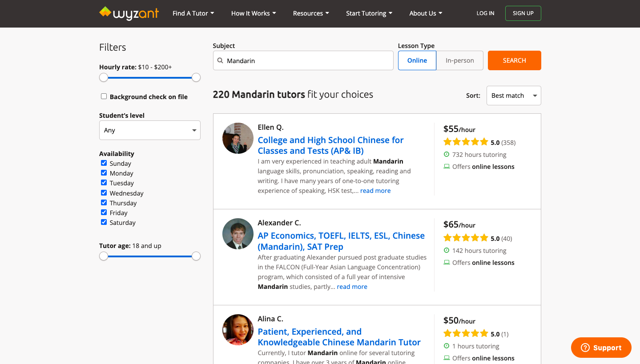Click the Hourly rate maximum slider handle
Image resolution: width=640 pixels, height=364 pixels.
click(196, 78)
